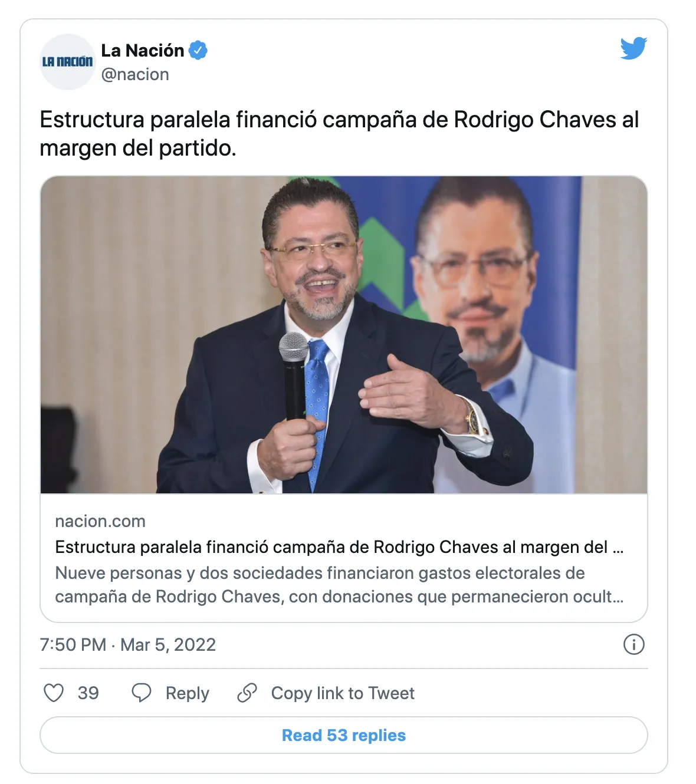Click the chain link copy icon

click(247, 693)
